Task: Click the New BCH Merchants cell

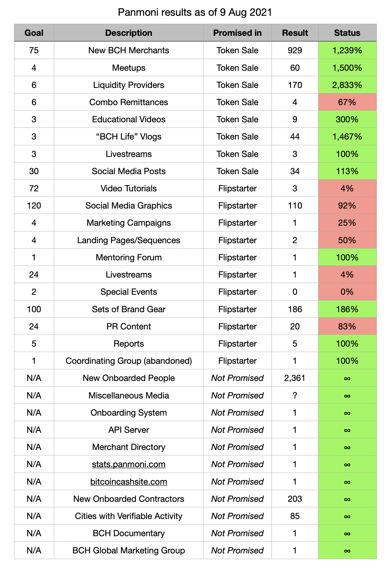Action: [x=128, y=50]
